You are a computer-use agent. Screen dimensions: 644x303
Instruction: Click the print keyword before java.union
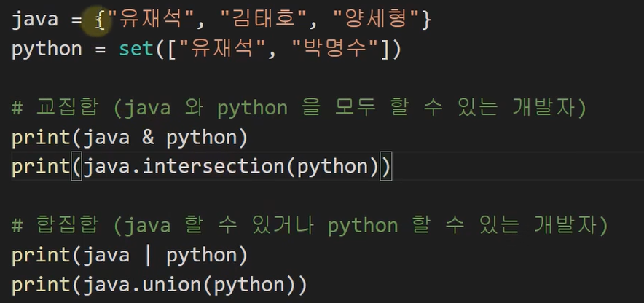pos(41,286)
